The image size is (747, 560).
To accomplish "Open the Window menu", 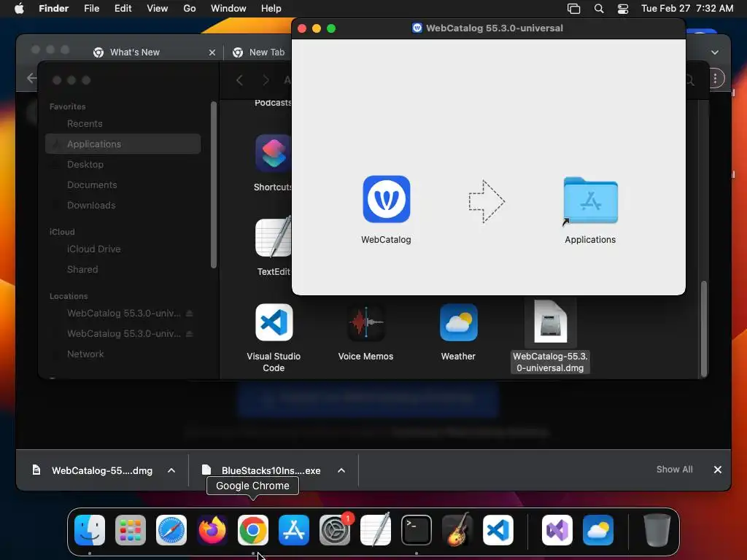I will (228, 9).
